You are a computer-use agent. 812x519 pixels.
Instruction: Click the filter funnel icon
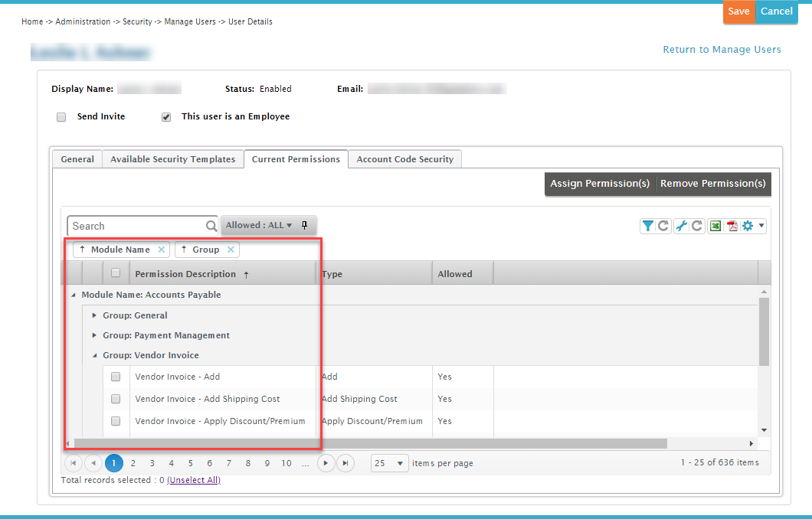click(x=648, y=226)
